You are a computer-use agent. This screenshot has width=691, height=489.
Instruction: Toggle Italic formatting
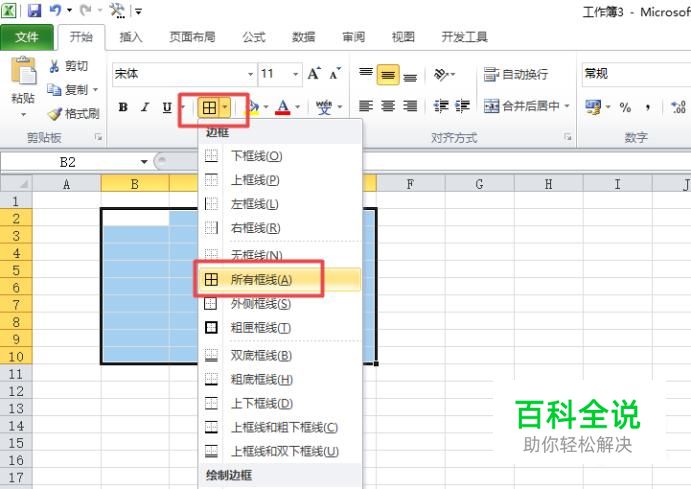[x=145, y=107]
